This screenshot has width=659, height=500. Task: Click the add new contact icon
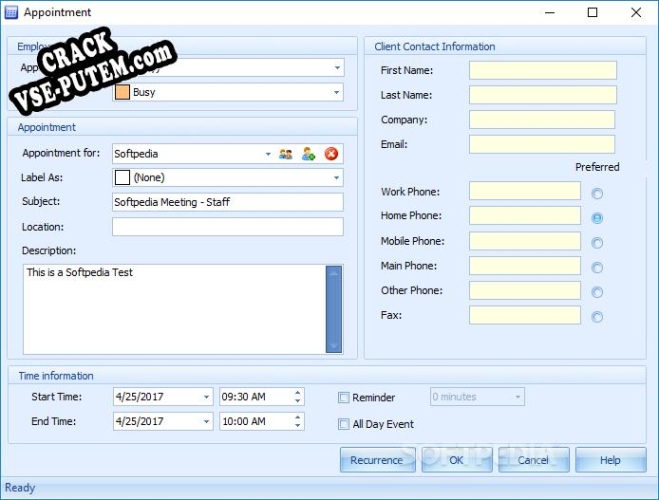(x=308, y=154)
